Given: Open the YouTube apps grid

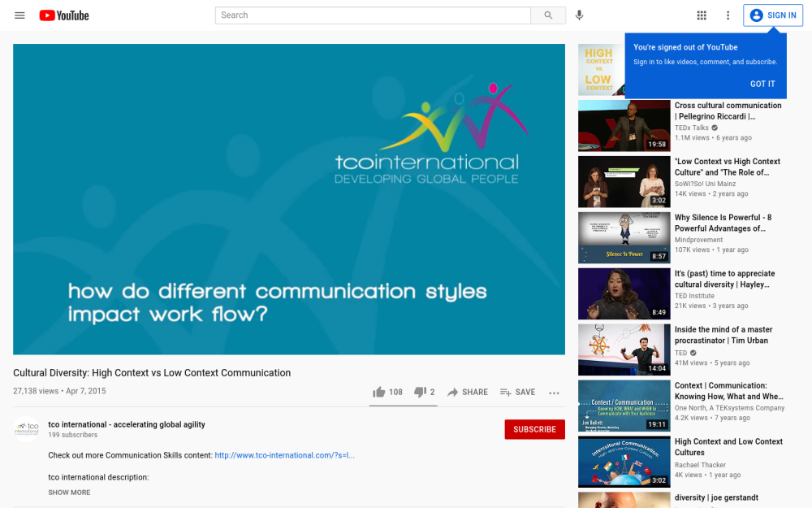Looking at the screenshot, I should click(702, 15).
